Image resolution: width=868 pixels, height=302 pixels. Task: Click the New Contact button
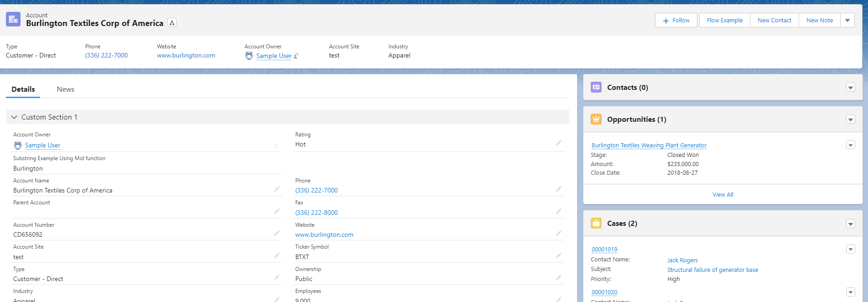pyautogui.click(x=774, y=20)
